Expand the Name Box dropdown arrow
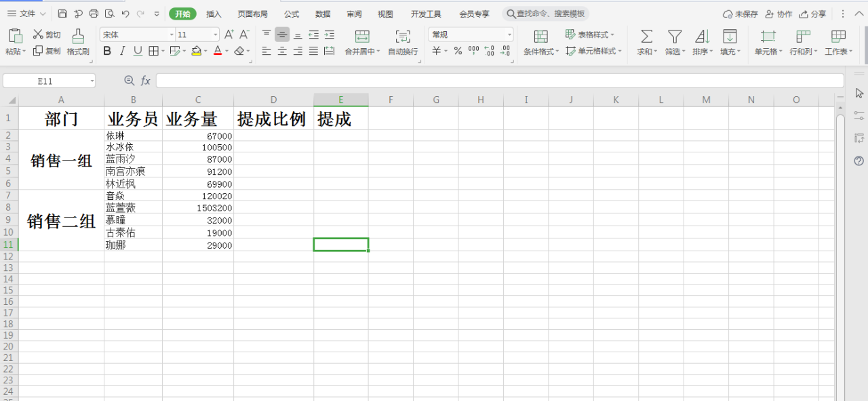The image size is (868, 401). pos(92,81)
